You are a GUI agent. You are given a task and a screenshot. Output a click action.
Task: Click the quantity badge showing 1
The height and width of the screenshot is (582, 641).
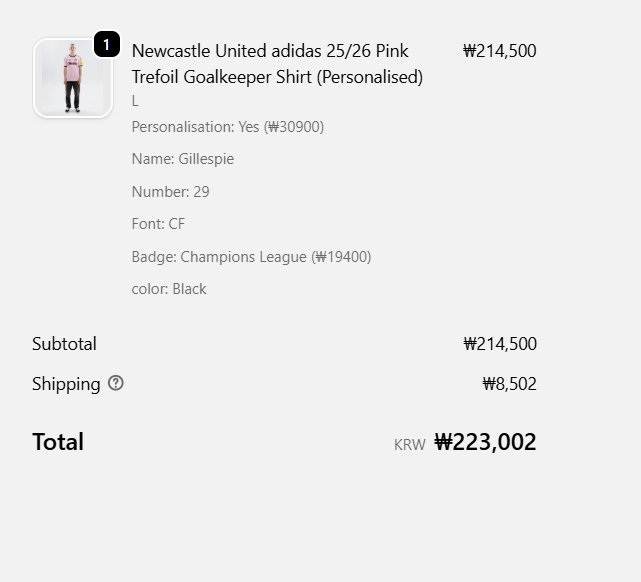point(107,45)
